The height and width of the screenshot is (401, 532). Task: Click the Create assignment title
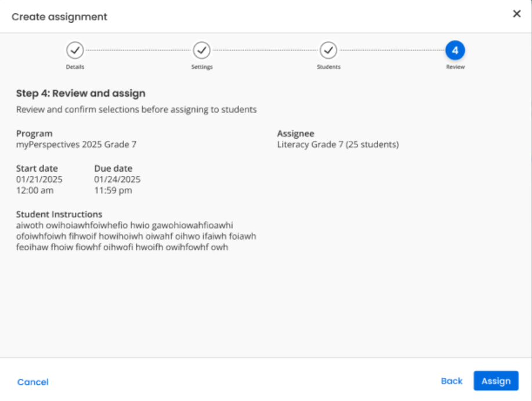click(x=59, y=17)
